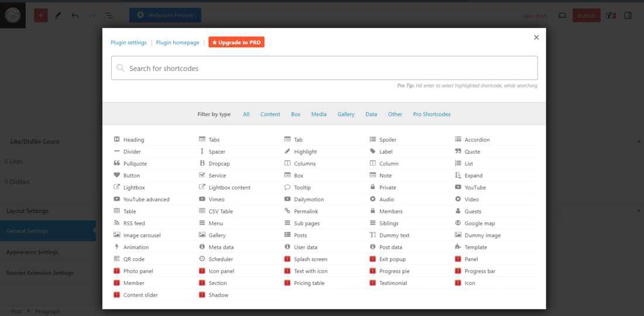
Task: Add the Google map shortcode
Action: [x=475, y=223]
